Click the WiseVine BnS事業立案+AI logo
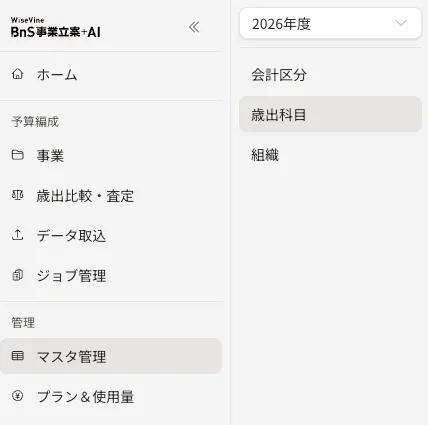Screen dimensions: 428x425 [56, 27]
